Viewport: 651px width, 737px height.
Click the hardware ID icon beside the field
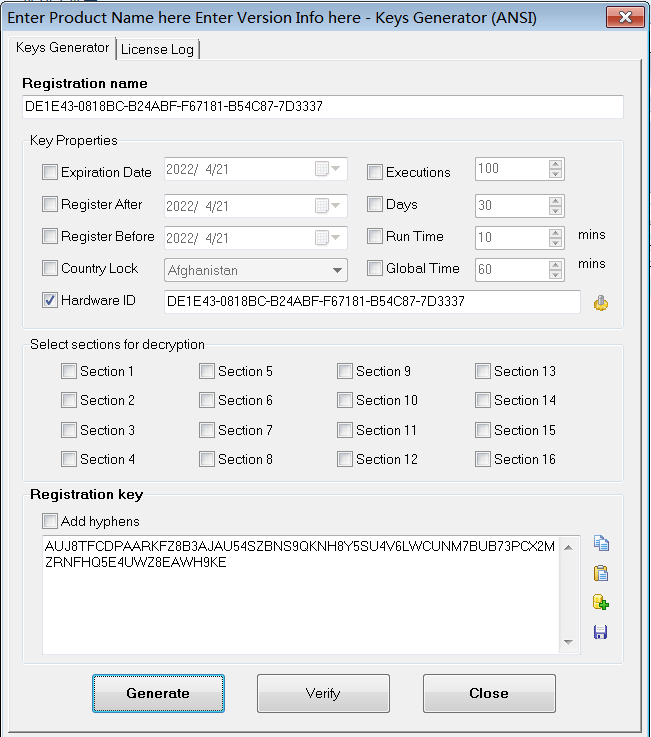(x=600, y=303)
